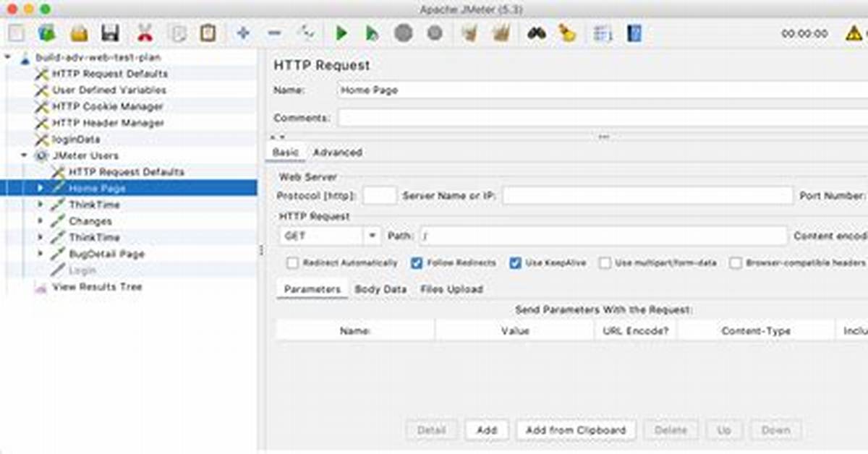
Task: Select HTTP Header Manager in tree
Action: point(108,123)
